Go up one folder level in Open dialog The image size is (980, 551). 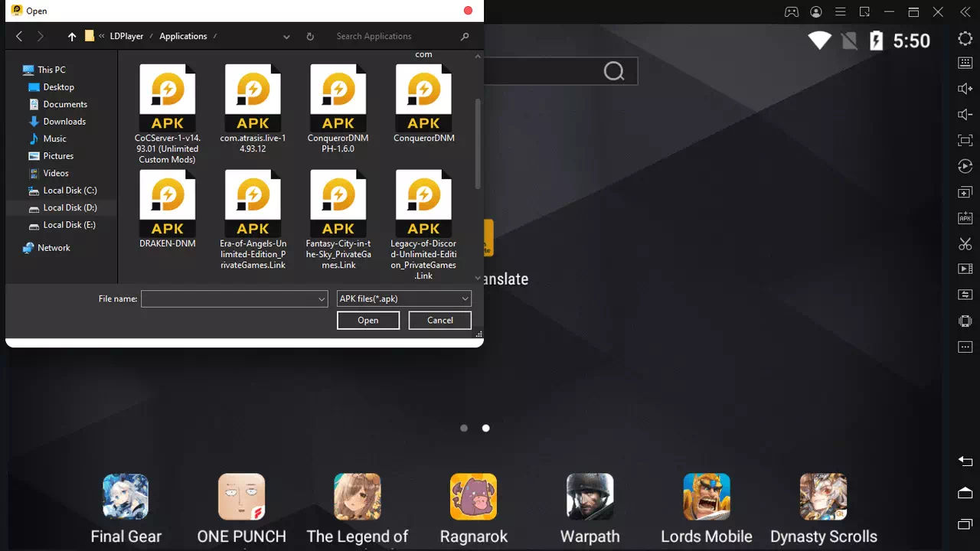tap(72, 36)
